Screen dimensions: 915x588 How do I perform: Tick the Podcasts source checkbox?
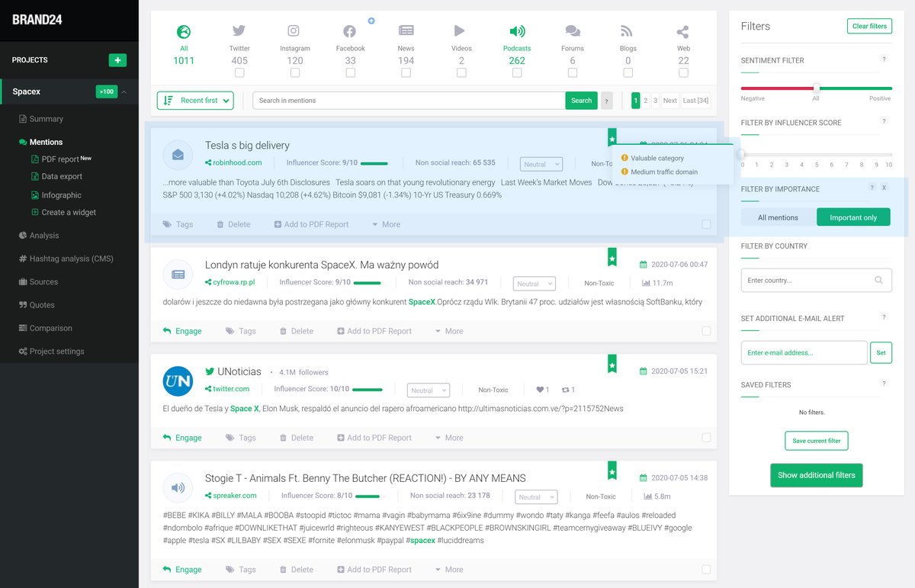point(517,73)
